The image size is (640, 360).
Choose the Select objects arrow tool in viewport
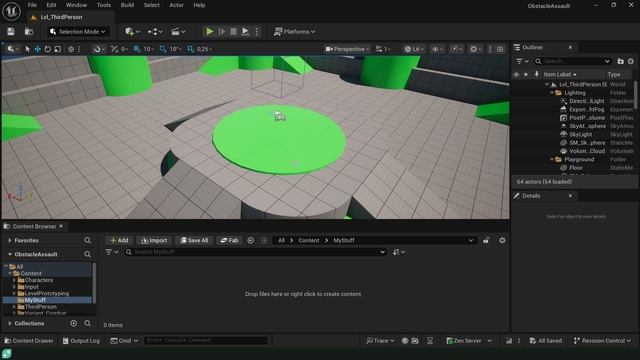click(x=27, y=49)
